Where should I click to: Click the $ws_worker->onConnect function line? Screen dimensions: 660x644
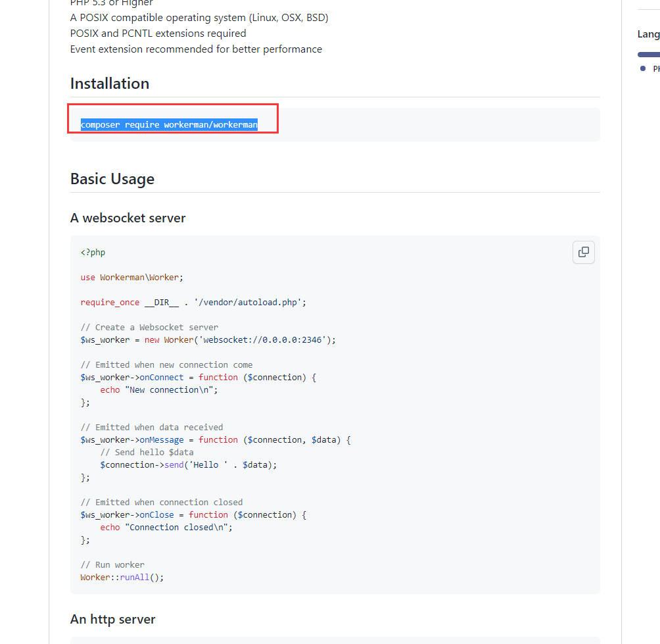point(199,378)
